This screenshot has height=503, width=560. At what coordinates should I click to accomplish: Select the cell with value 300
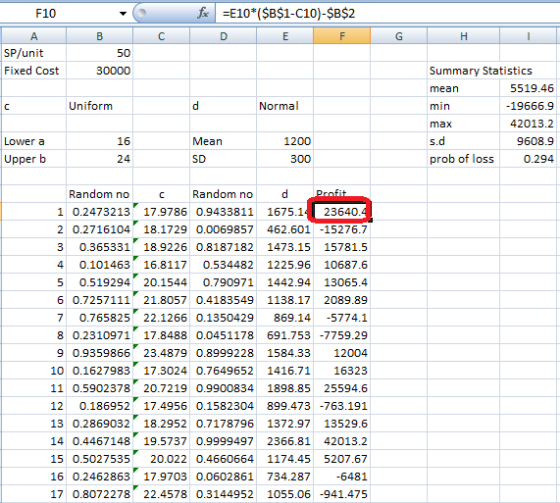pos(285,159)
